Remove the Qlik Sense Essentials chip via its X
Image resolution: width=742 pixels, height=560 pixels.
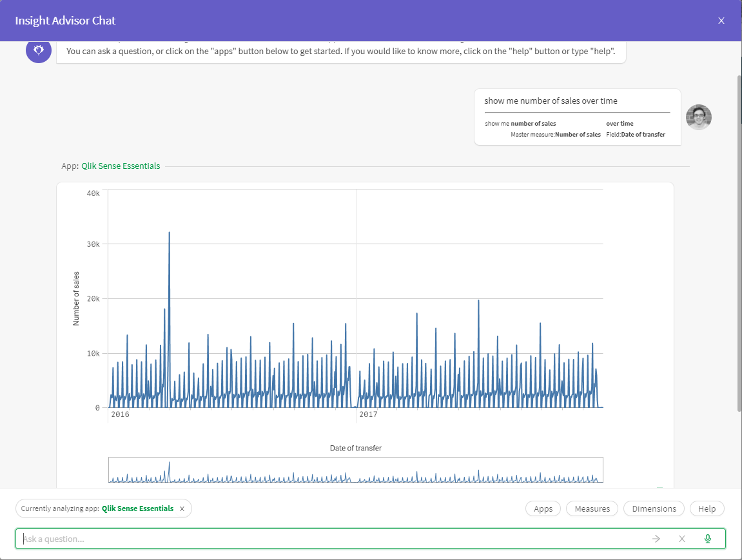pyautogui.click(x=182, y=508)
